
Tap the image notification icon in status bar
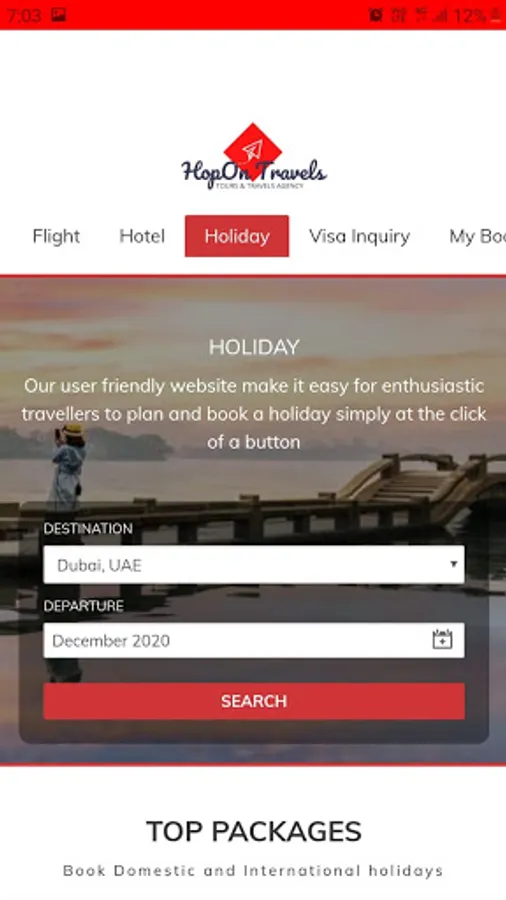click(x=59, y=15)
